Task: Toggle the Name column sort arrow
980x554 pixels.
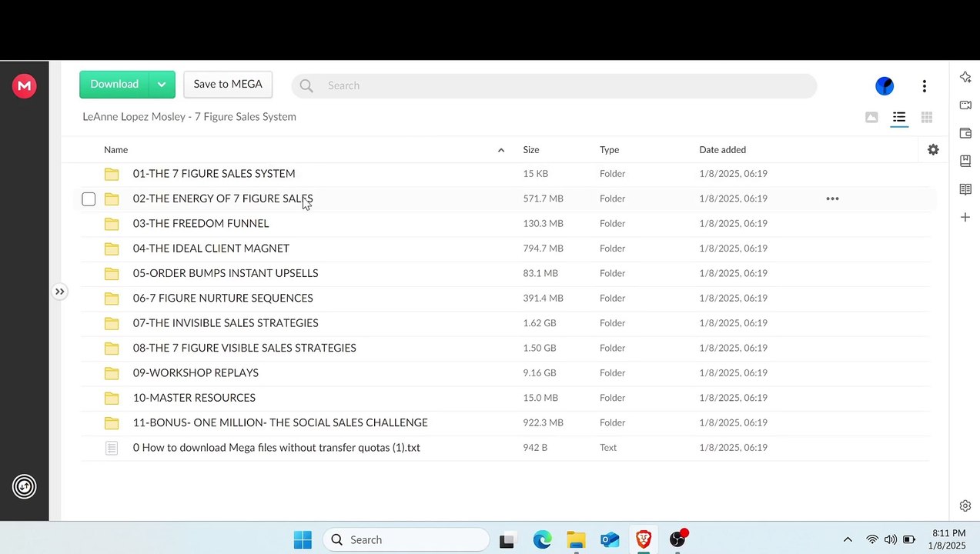Action: point(501,150)
